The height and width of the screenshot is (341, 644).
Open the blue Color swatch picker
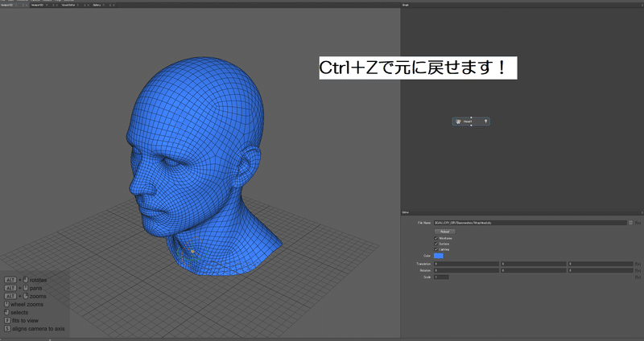point(439,256)
